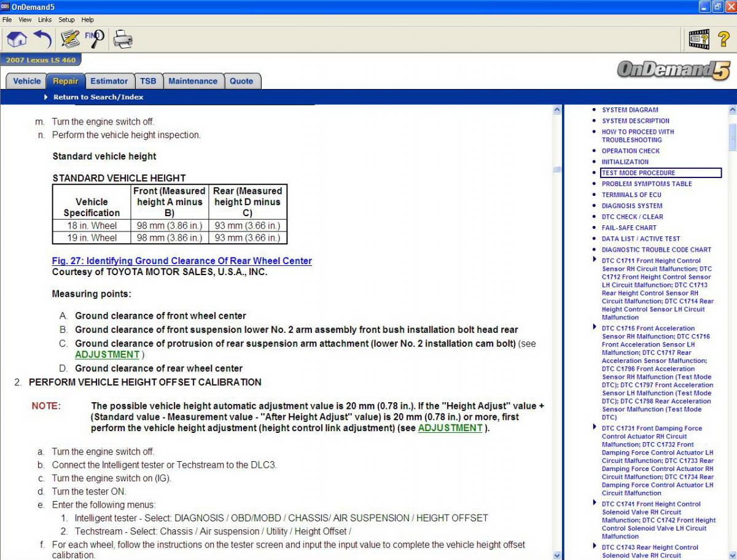Open PROBLEM SYMPTOMS TABLE entry

click(647, 184)
